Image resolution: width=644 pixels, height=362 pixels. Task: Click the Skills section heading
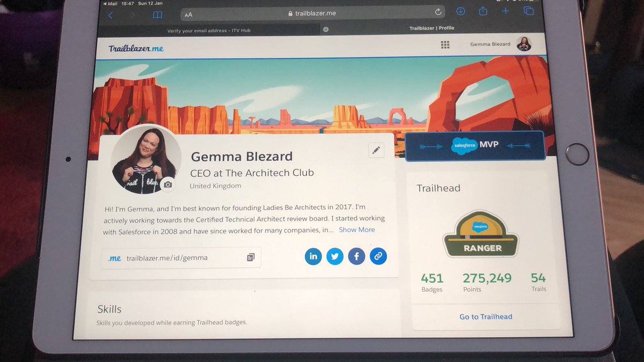coord(109,309)
